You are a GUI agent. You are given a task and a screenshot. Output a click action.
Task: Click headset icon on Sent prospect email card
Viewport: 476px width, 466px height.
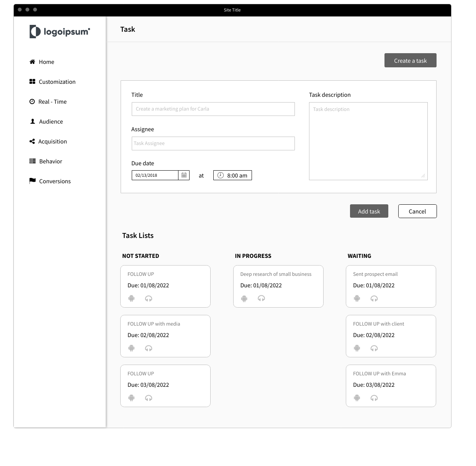(x=374, y=298)
